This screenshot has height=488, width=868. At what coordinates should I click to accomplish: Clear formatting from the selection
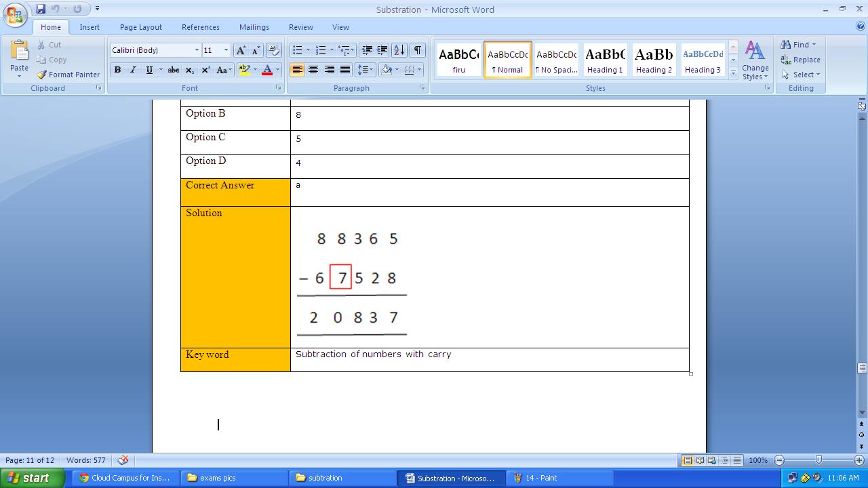click(x=274, y=50)
